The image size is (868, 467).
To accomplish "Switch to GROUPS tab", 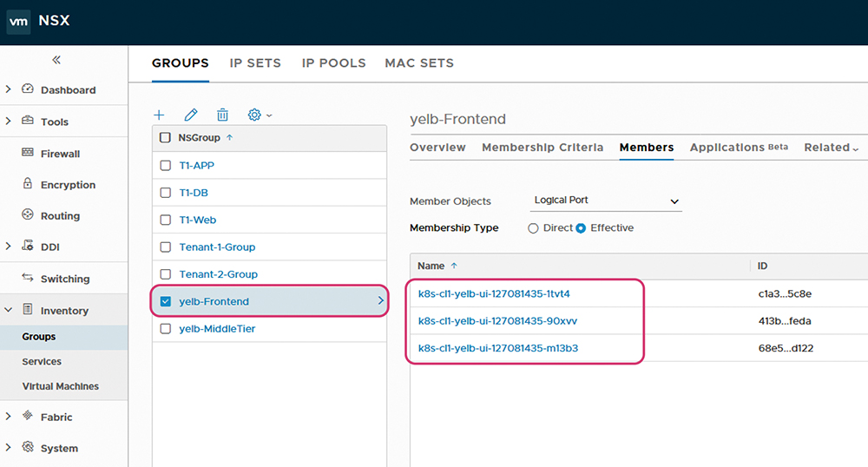I will click(x=181, y=63).
